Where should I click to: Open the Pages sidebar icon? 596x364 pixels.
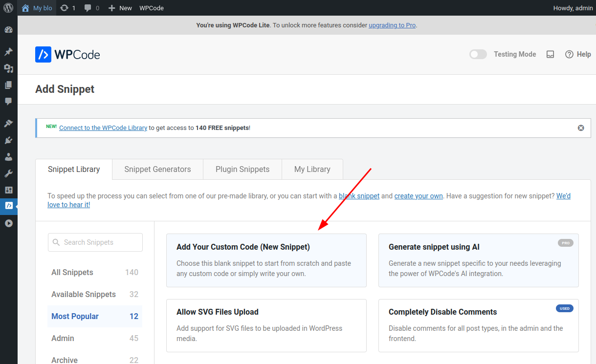coord(8,85)
